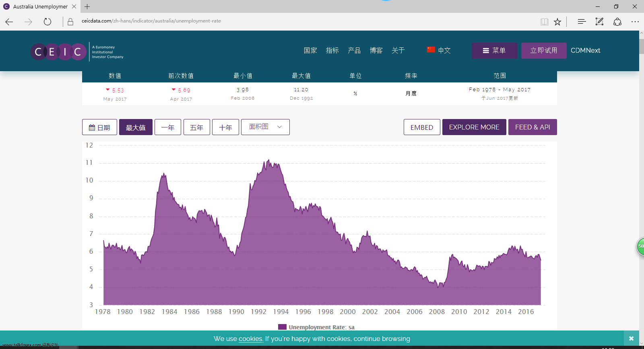This screenshot has height=349, width=644.
Task: Select the 五年 range button
Action: point(197,127)
